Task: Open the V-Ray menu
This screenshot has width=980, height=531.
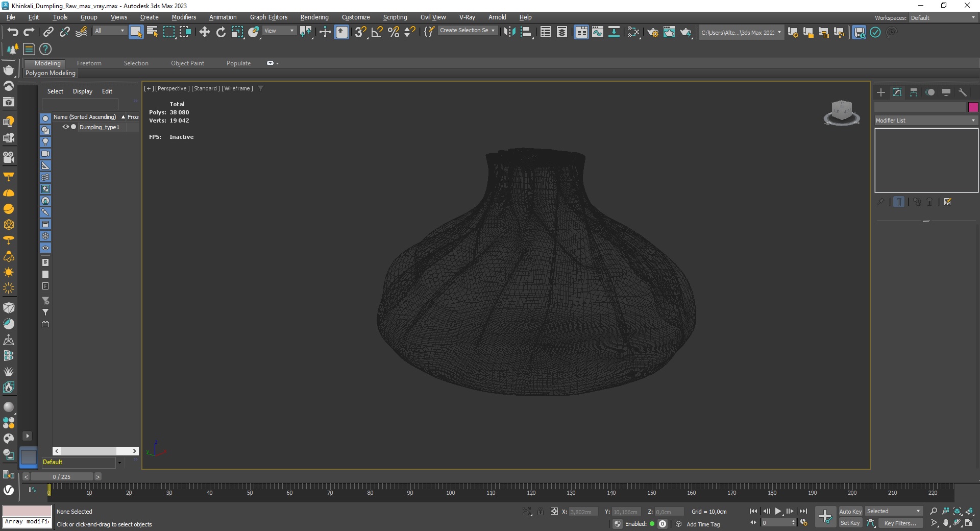Action: (x=467, y=17)
